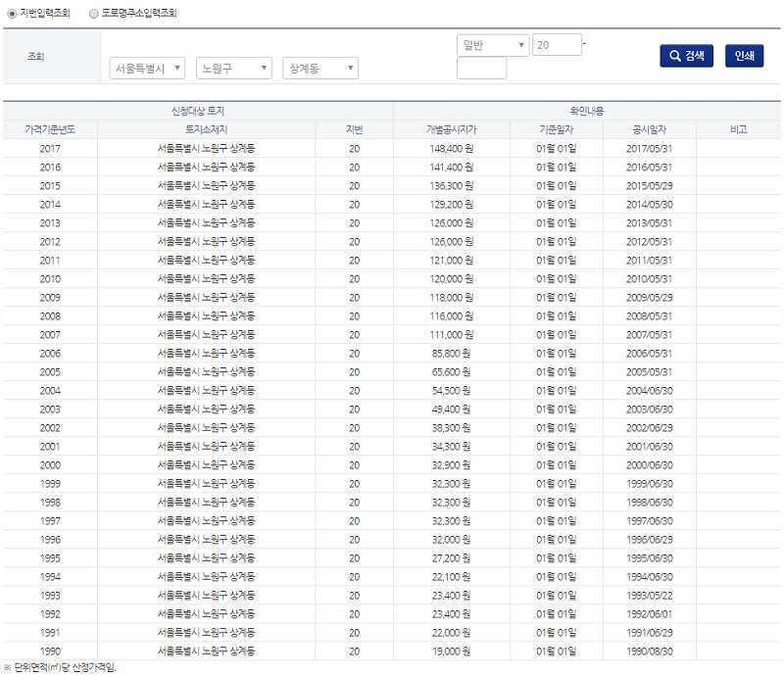Viewport: 784px width, 676px height.
Task: Click the 148,400 원 price cell
Action: pyautogui.click(x=452, y=149)
